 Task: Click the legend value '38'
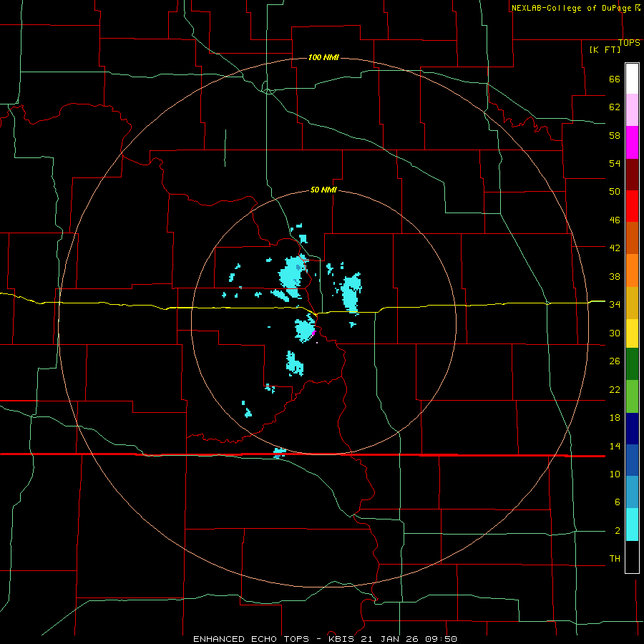(615, 276)
